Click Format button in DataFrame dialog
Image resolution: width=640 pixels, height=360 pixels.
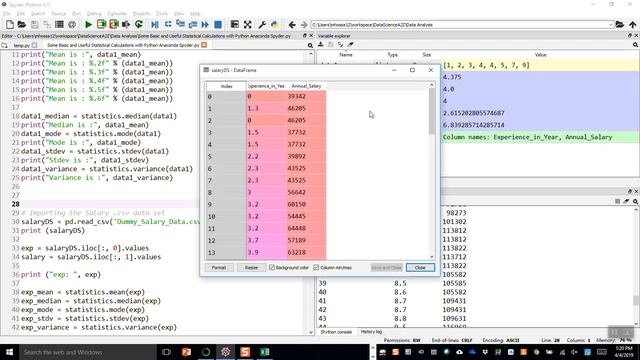point(219,268)
